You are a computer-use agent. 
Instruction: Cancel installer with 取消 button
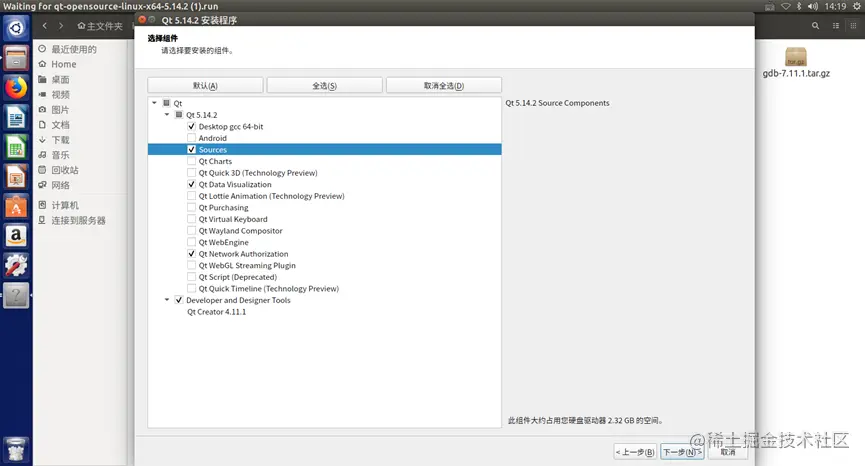point(728,452)
